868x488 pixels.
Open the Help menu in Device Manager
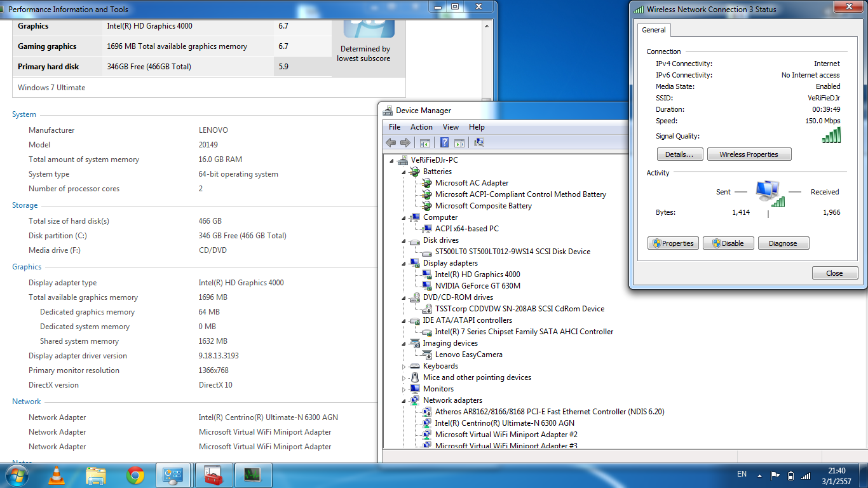(477, 127)
